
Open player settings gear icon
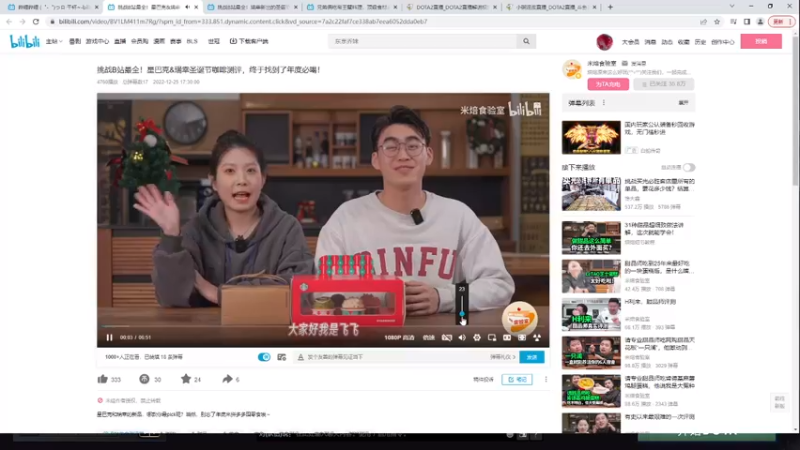click(477, 337)
